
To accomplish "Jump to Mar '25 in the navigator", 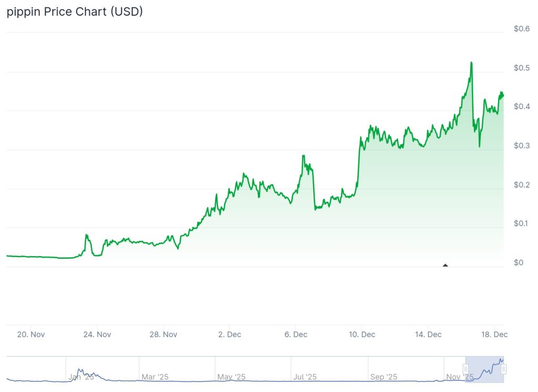I will coord(156,377).
